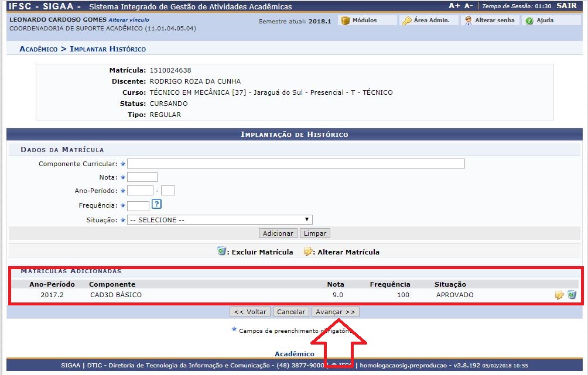This screenshot has height=375, width=588.
Task: Click the Alterar vínculo link
Action: (x=128, y=20)
